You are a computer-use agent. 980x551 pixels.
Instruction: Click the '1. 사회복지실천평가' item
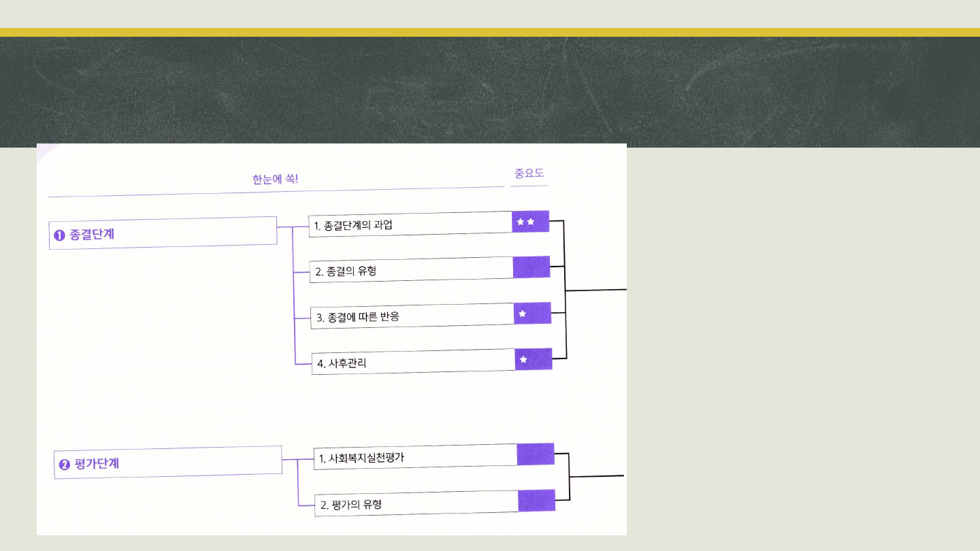point(416,457)
